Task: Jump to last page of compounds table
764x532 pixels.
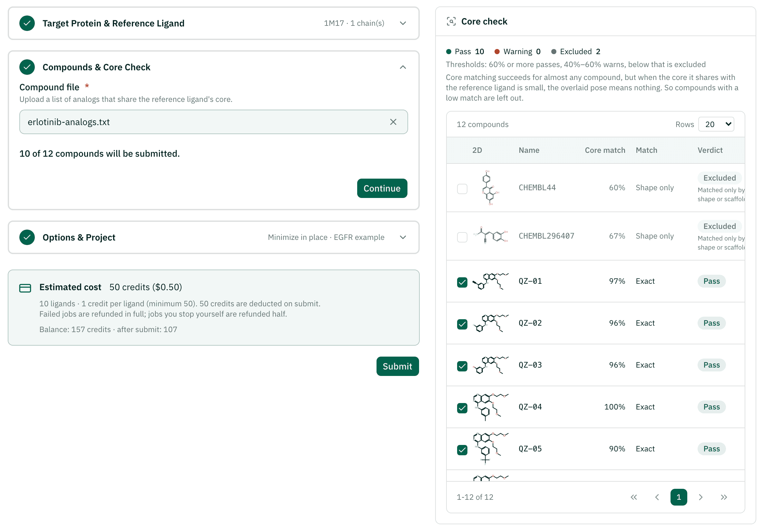Action: pos(724,497)
